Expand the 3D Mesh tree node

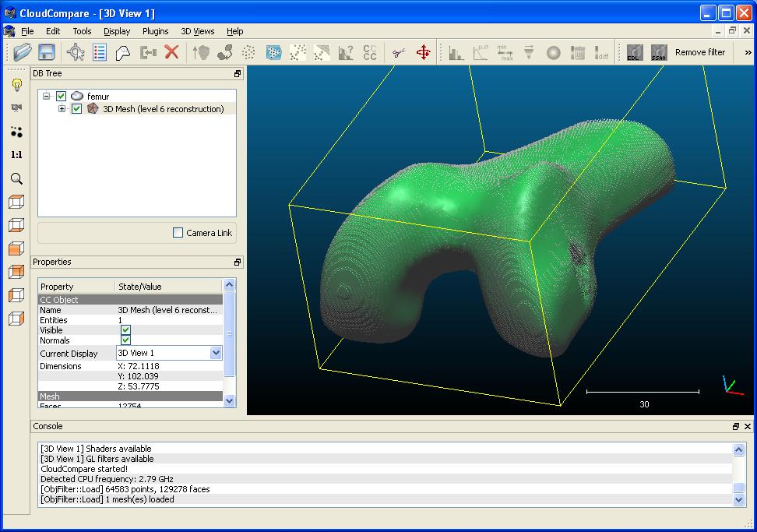(62, 108)
